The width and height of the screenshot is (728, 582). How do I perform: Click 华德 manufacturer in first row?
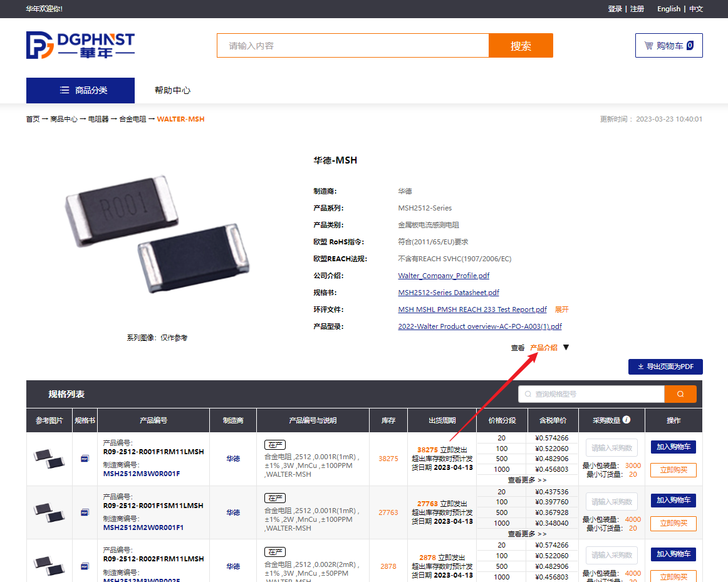233,459
